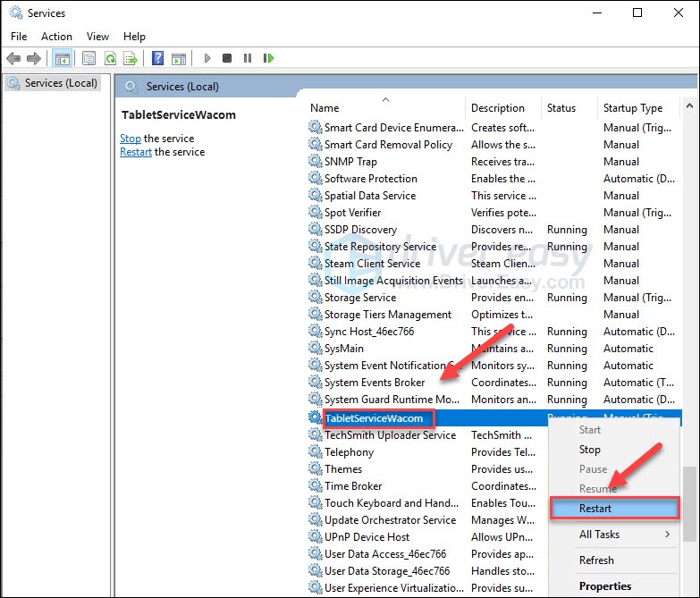Click the Restart the service link
Screen dimensions: 700x598
(136, 152)
